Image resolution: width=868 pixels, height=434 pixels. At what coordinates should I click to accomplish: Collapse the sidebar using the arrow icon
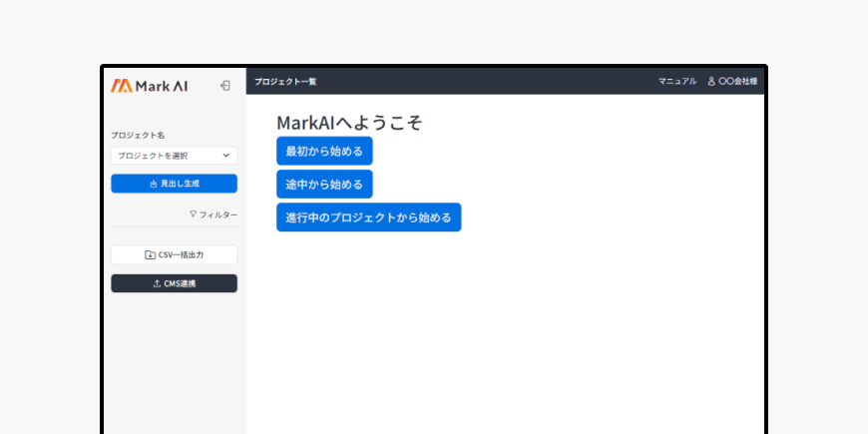[x=225, y=86]
